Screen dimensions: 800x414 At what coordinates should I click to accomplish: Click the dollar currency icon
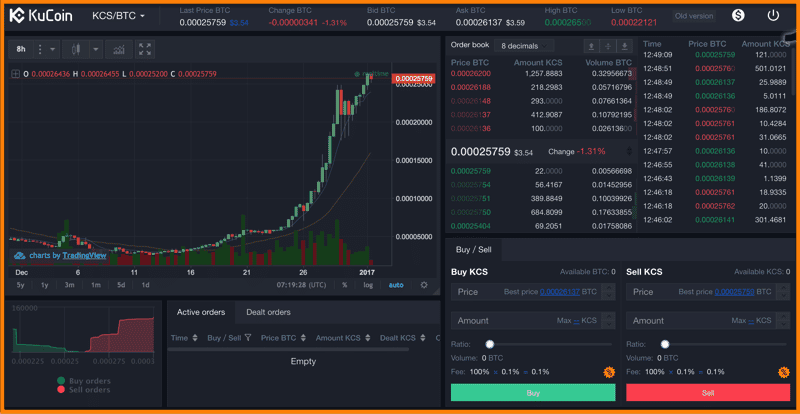click(x=738, y=16)
